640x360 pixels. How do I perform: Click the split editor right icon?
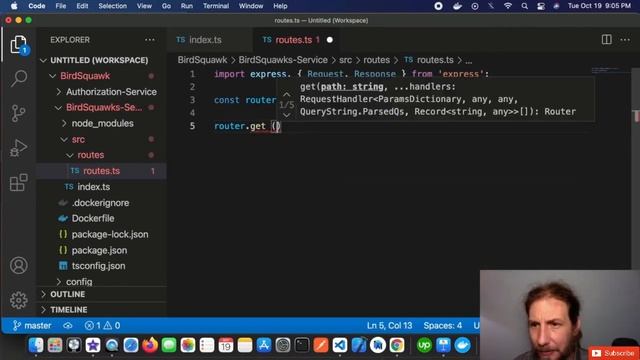[x=607, y=40]
